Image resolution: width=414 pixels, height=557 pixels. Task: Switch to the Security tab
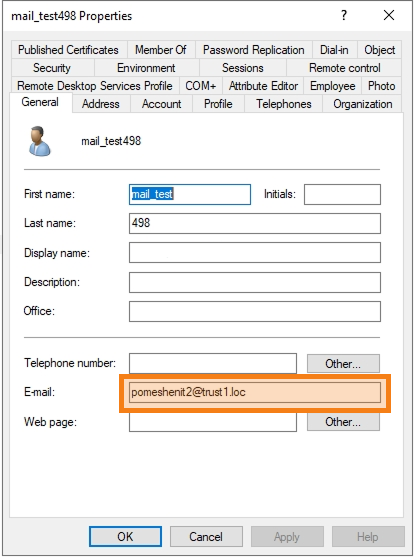52,68
